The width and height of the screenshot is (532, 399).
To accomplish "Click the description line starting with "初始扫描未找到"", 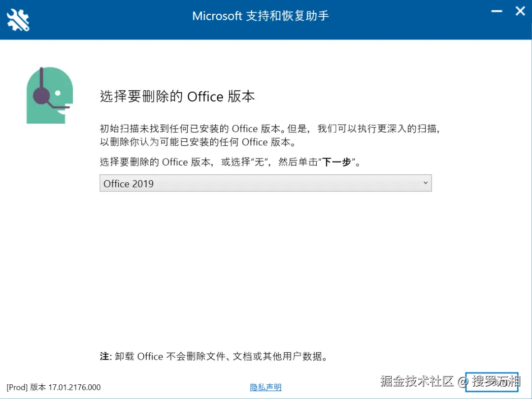I will pos(269,129).
